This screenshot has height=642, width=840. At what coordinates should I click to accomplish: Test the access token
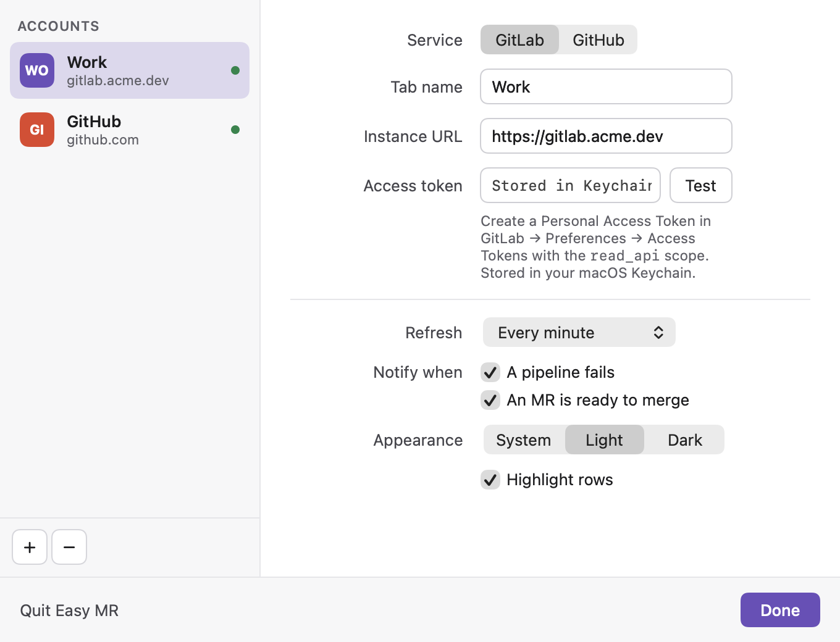pyautogui.click(x=701, y=186)
